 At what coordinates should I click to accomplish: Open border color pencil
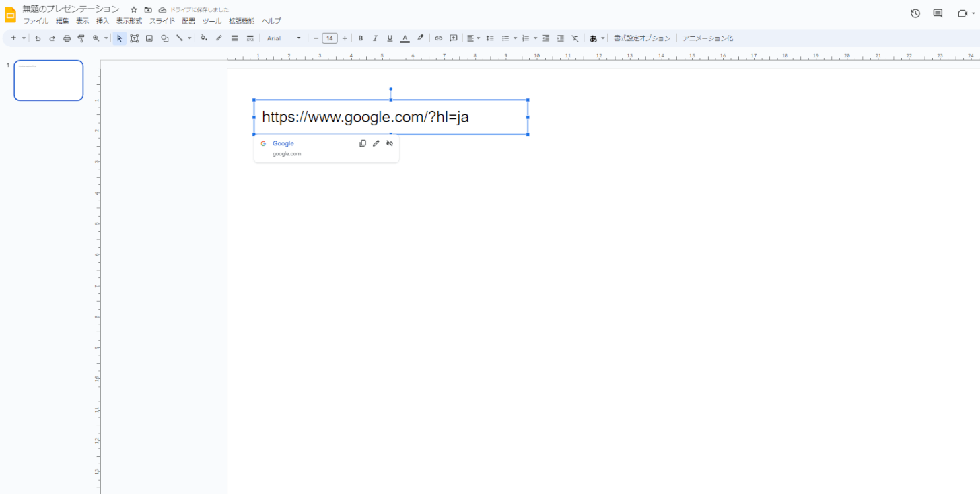[x=219, y=38]
